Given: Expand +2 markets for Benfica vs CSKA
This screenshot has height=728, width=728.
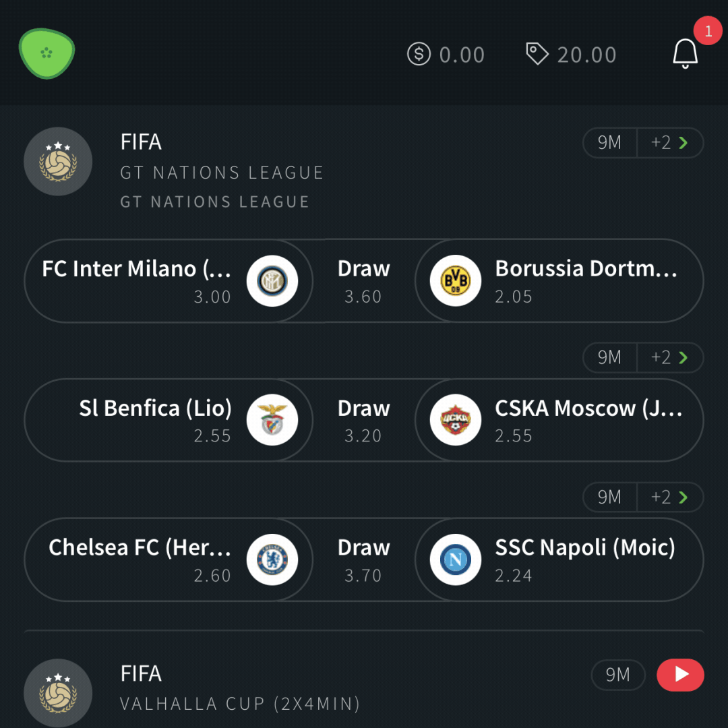Looking at the screenshot, I should point(671,357).
